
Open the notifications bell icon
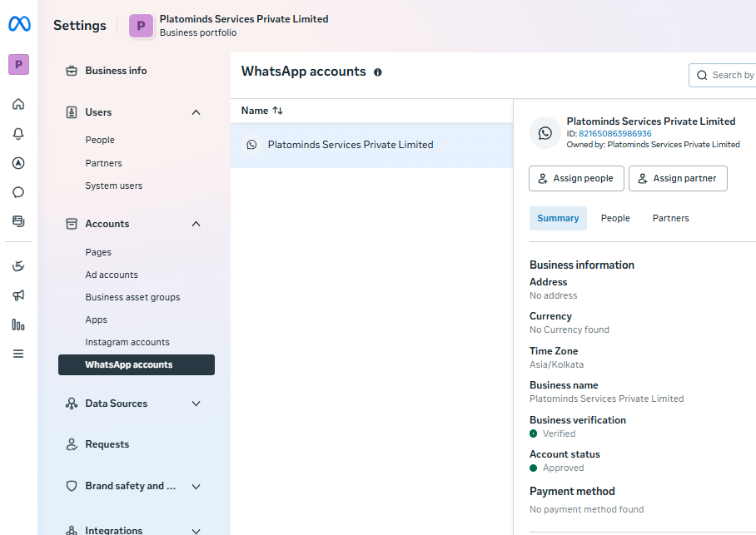point(18,134)
